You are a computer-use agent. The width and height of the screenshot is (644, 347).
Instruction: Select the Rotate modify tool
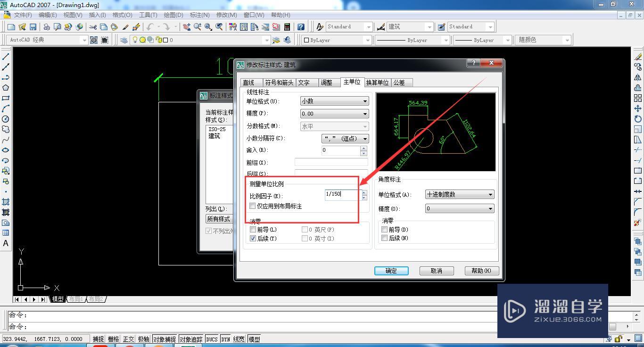tap(638, 119)
